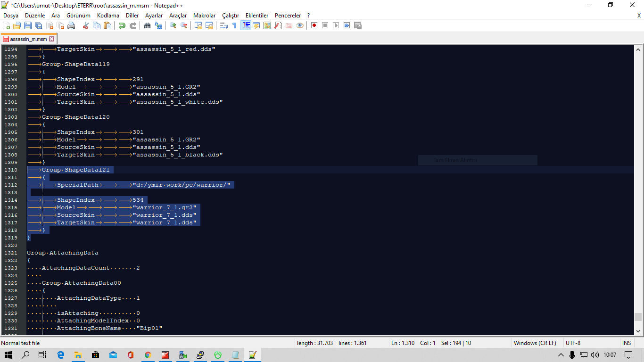Zoom in using the toolbar magnifier
The width and height of the screenshot is (644, 362).
click(x=173, y=25)
